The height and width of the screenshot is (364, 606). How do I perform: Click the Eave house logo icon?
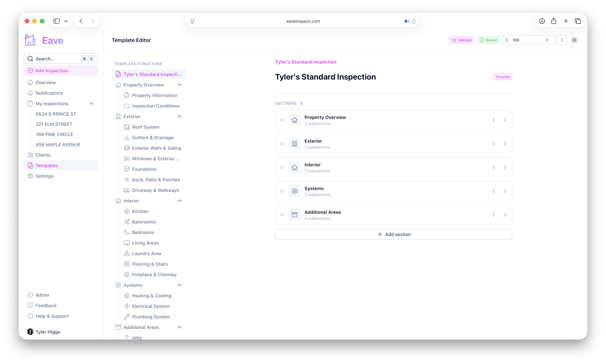(30, 40)
